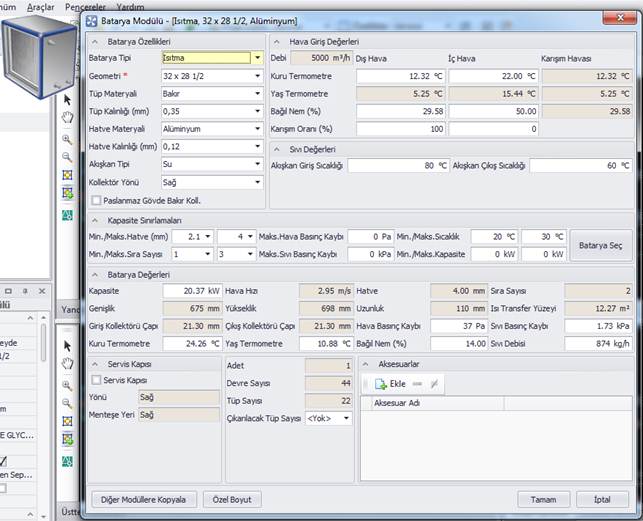Screen dimensions: 643x521
Task: Select the arrow pointer tool in upper toolbar
Action: tap(68, 99)
